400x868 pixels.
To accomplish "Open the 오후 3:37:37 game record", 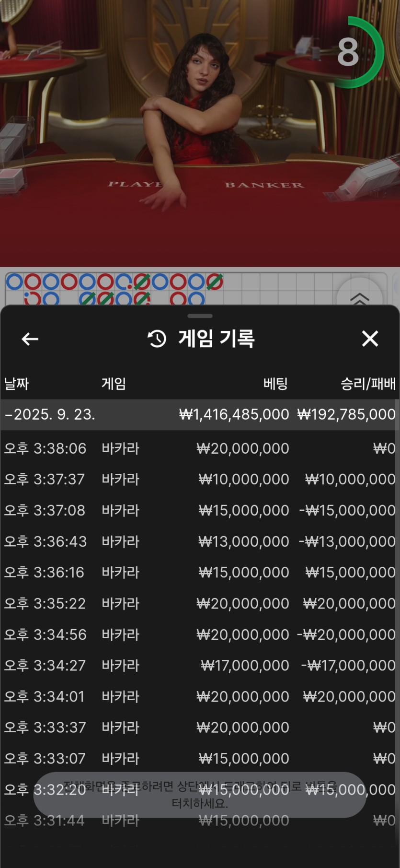I will pos(200,479).
